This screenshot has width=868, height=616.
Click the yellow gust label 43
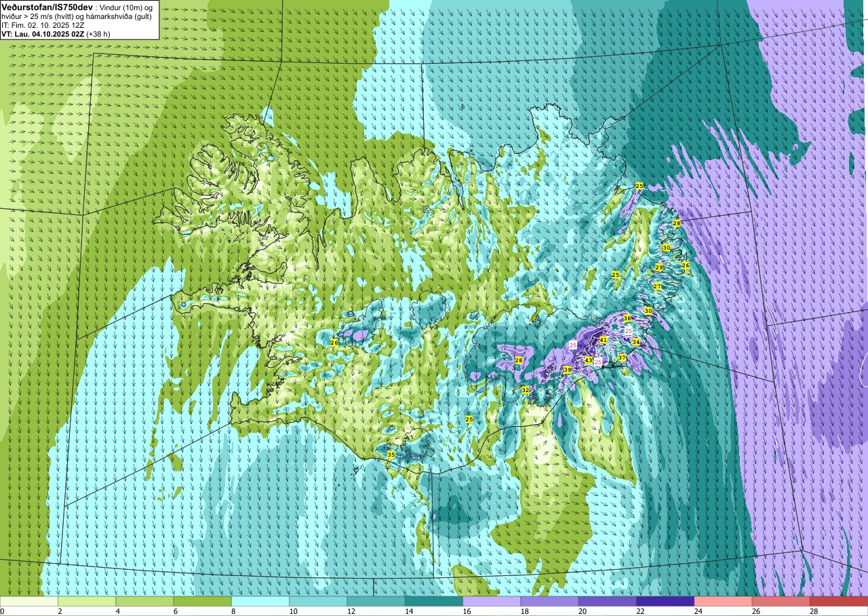[589, 360]
